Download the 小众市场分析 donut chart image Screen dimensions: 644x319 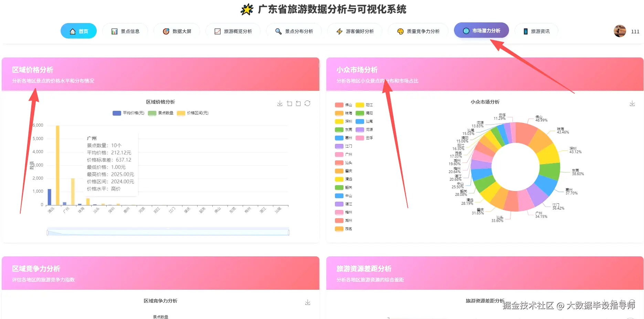(x=632, y=103)
